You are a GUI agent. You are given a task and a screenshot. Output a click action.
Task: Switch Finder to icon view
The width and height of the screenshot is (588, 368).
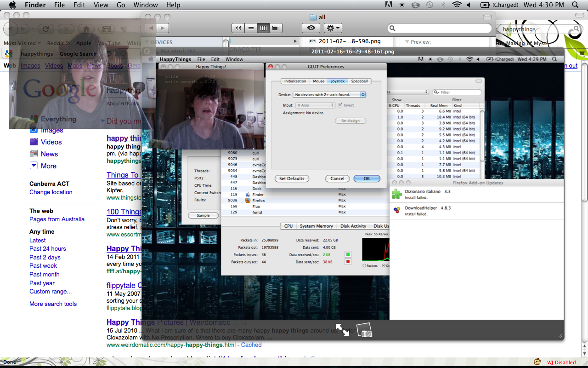pos(238,28)
